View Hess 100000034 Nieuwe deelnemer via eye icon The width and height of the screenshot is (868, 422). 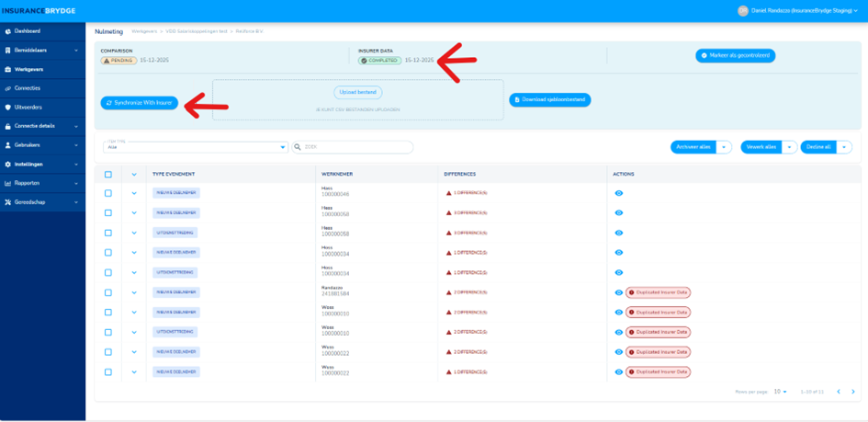point(619,253)
